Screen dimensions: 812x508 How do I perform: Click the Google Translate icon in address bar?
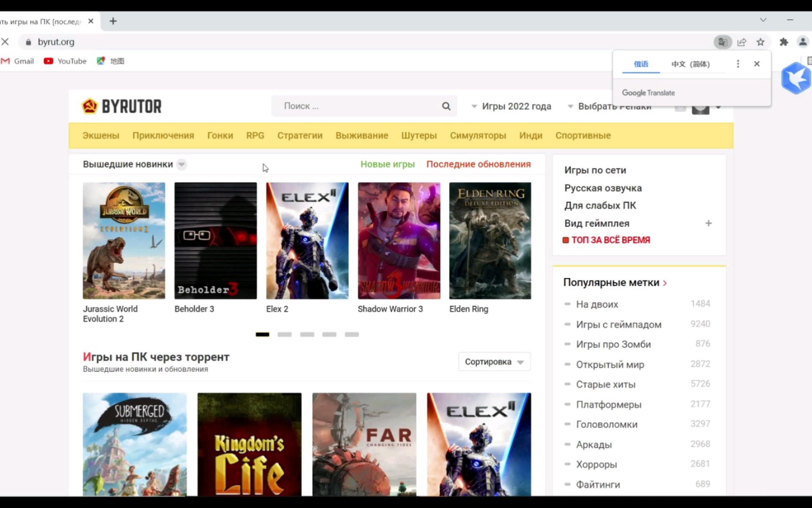723,42
